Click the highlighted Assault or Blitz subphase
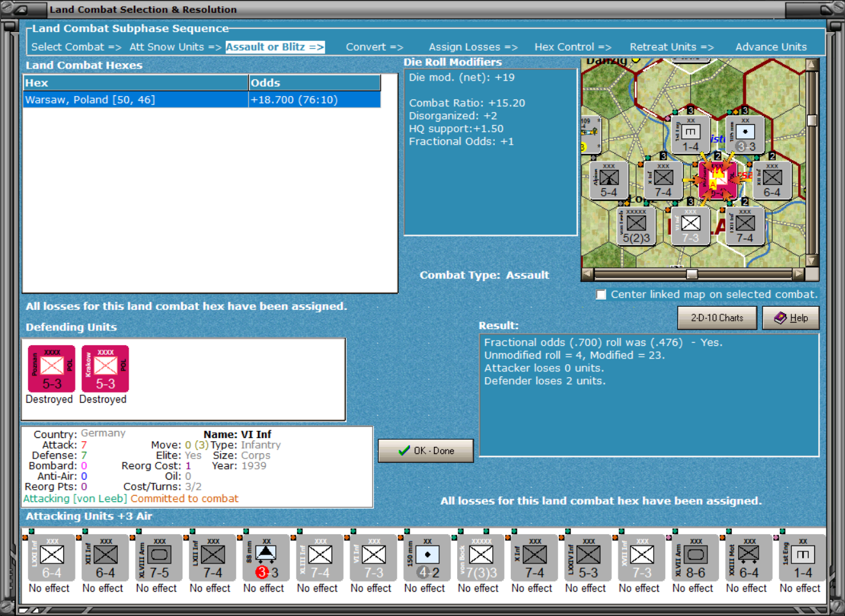Image resolution: width=845 pixels, height=616 pixels. 275,47
